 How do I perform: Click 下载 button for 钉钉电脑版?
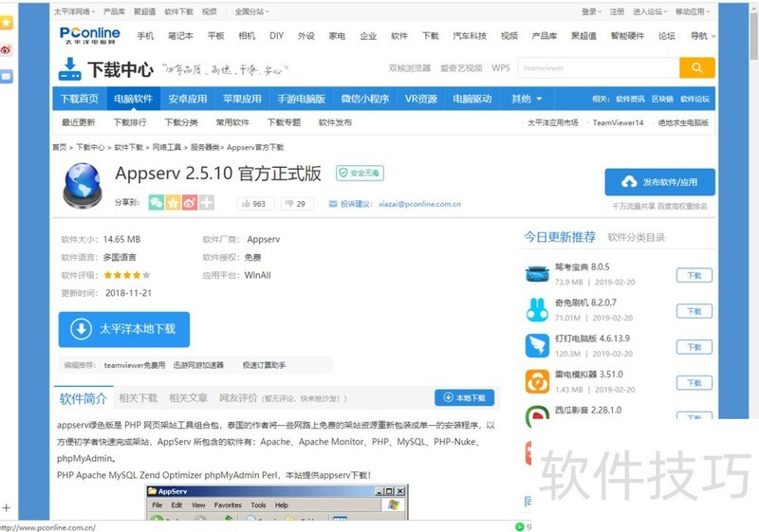pyautogui.click(x=694, y=347)
